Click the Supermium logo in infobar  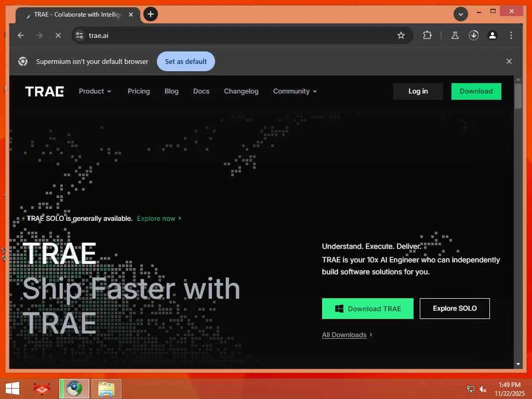point(23,61)
